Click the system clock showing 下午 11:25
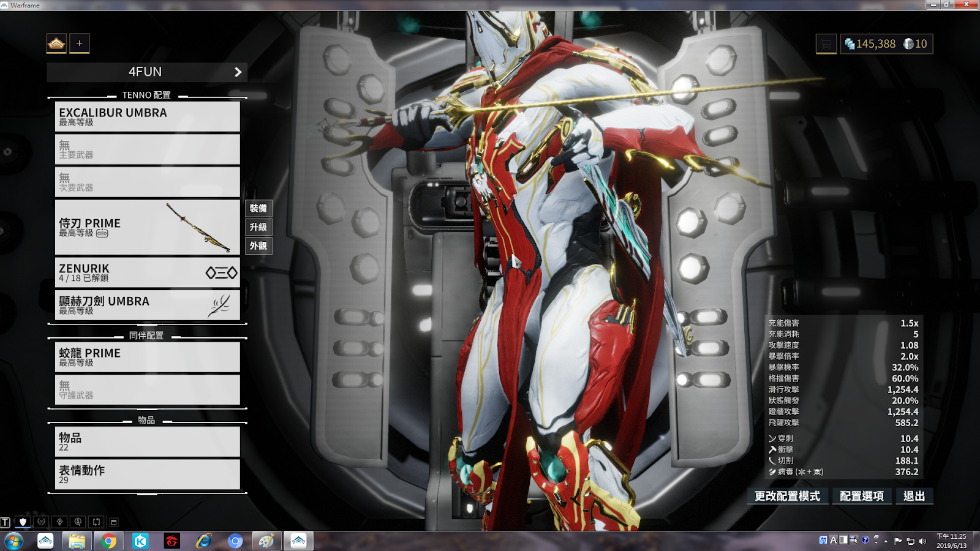Screen dimensions: 980x551 [x=951, y=541]
